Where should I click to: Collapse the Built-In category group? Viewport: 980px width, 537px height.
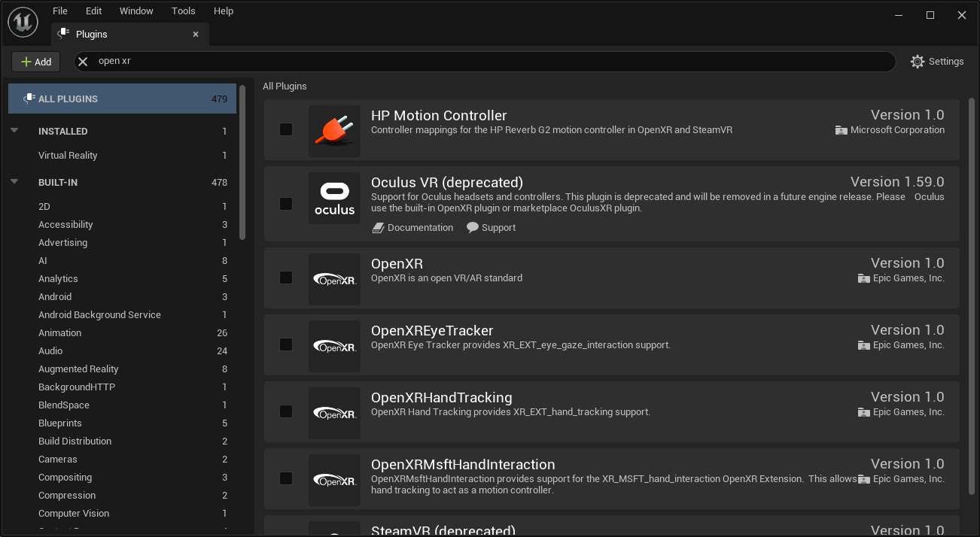(x=14, y=182)
